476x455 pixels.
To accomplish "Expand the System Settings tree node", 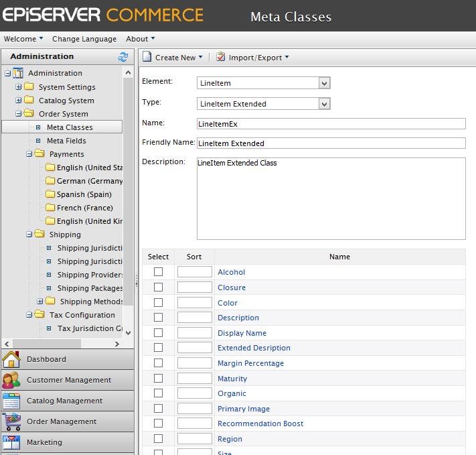I will click(19, 87).
